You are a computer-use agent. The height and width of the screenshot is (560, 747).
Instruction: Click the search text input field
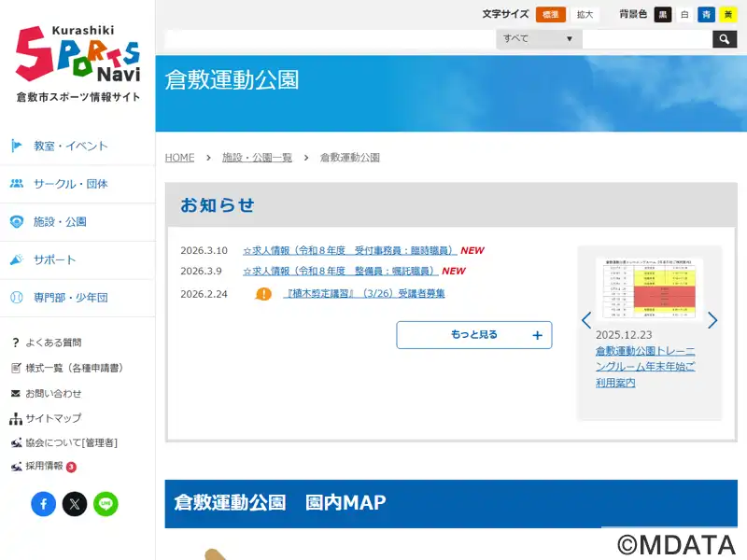click(646, 39)
